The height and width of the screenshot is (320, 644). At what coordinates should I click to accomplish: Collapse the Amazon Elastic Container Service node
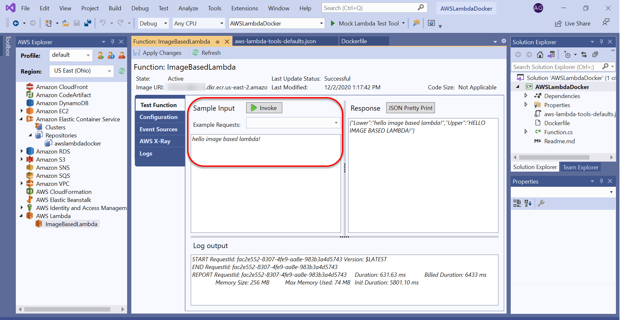(22, 119)
